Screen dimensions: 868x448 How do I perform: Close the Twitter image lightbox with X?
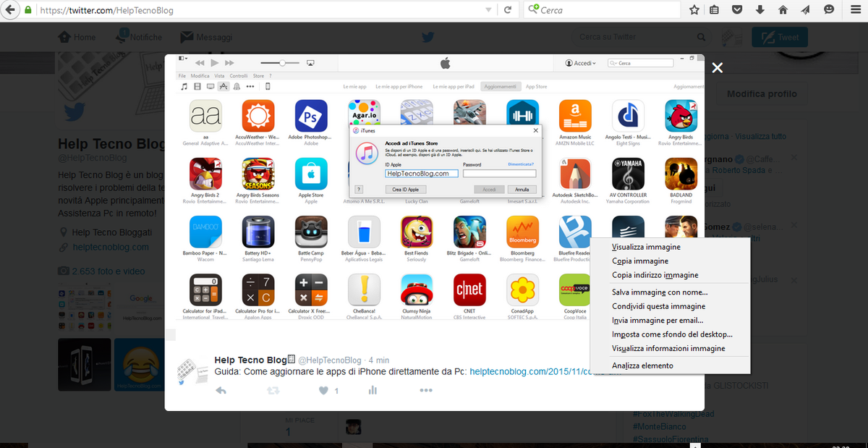pos(717,67)
